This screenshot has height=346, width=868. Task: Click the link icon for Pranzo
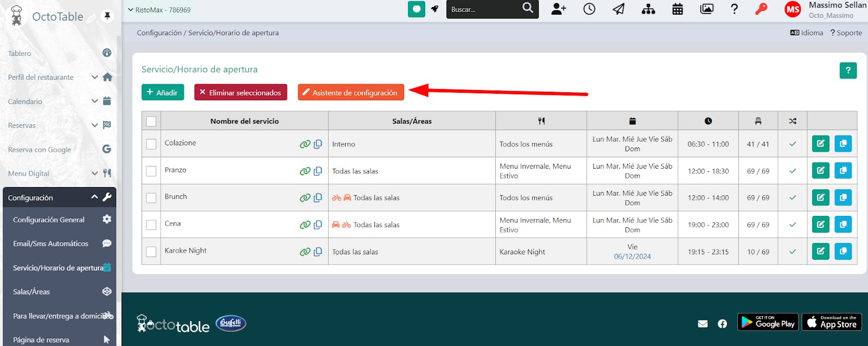(305, 171)
